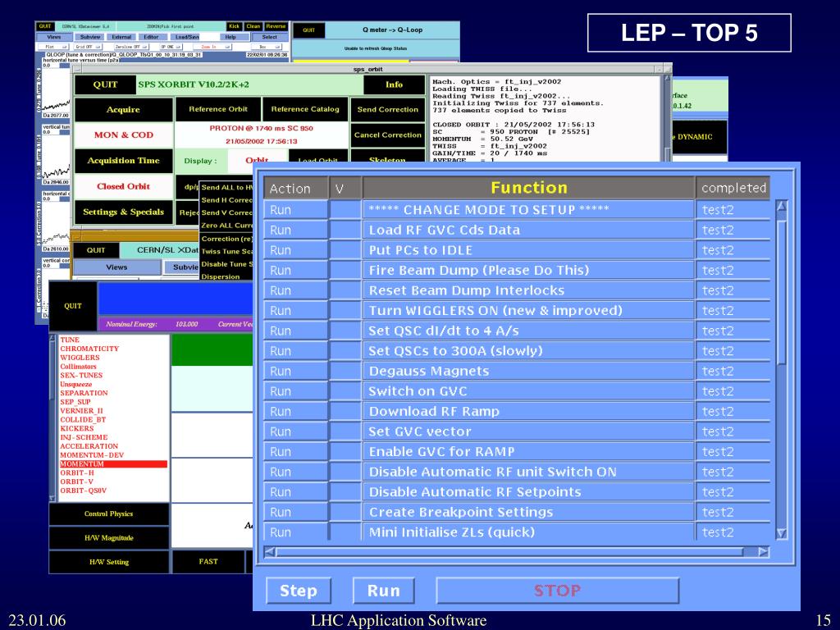Open the Zeroline OFF dropdown in XDataviewer
Viewport: 840px width, 630px height.
point(130,47)
